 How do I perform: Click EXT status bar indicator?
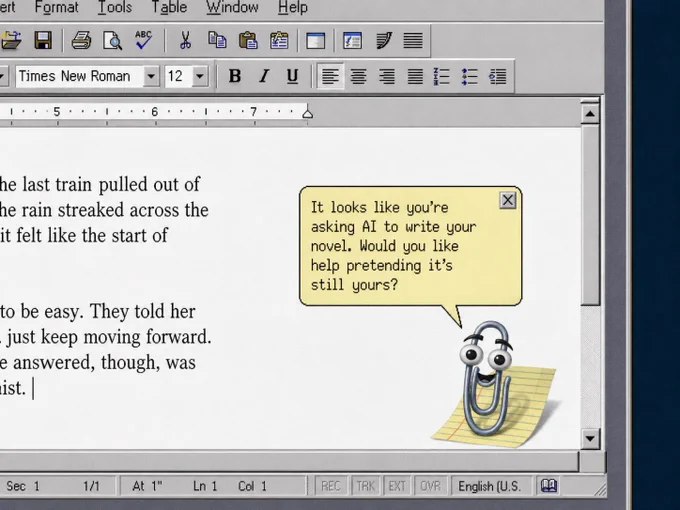tap(397, 486)
